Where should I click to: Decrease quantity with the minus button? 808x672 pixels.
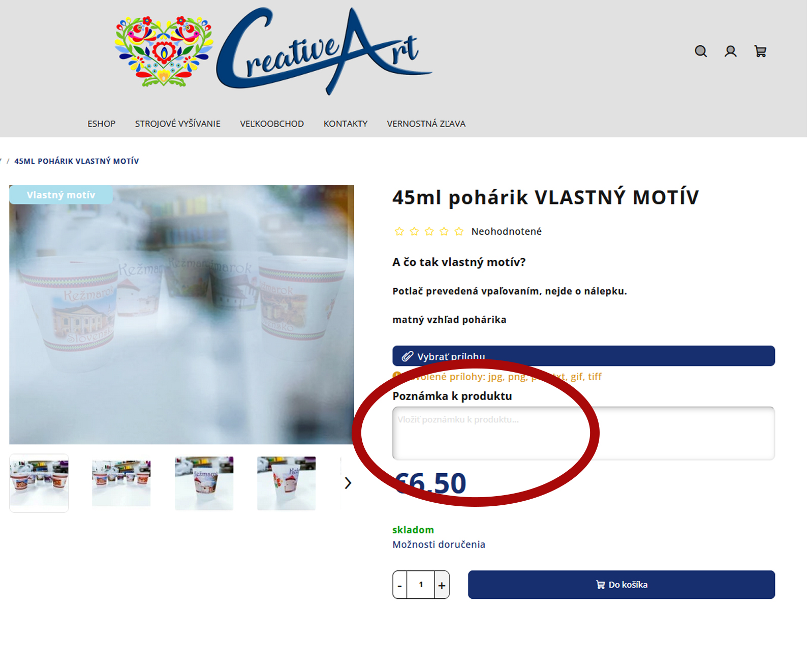point(400,585)
